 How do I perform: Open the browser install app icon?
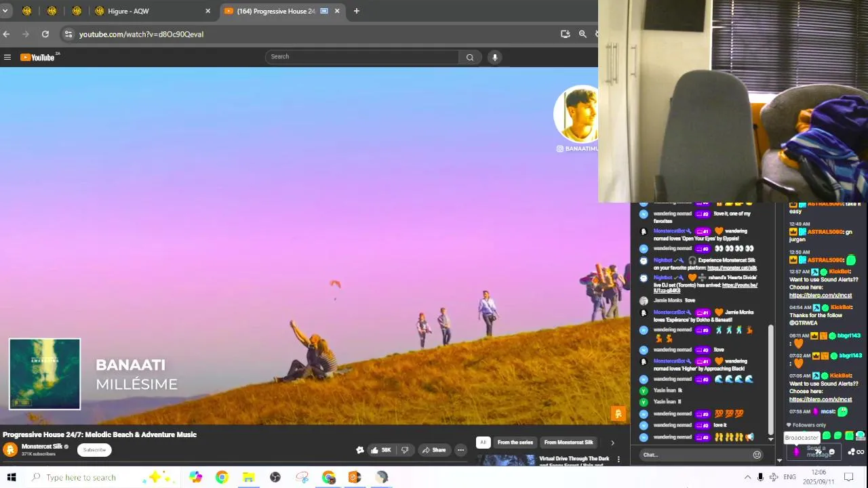(565, 34)
